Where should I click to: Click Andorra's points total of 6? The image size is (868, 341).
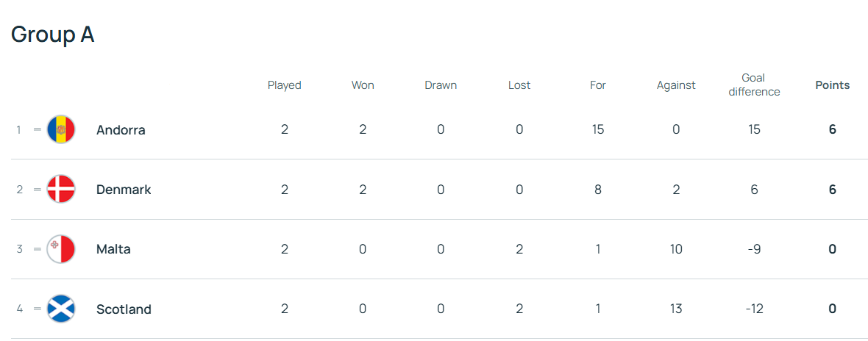[x=832, y=129]
